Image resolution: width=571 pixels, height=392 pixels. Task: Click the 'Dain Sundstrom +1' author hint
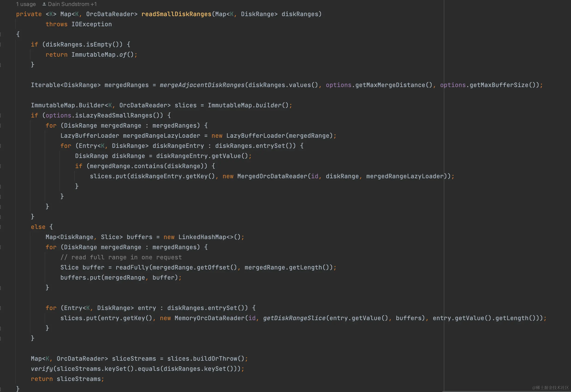(72, 4)
